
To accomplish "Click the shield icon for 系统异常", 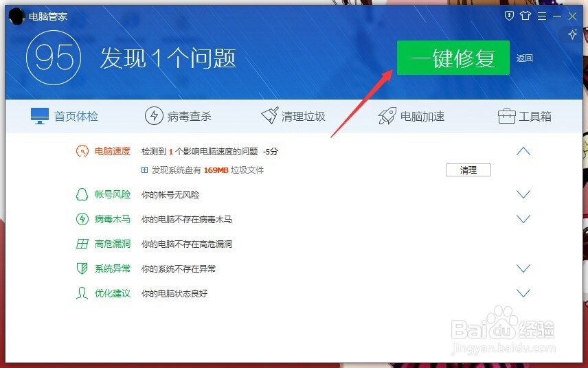I will [x=82, y=268].
